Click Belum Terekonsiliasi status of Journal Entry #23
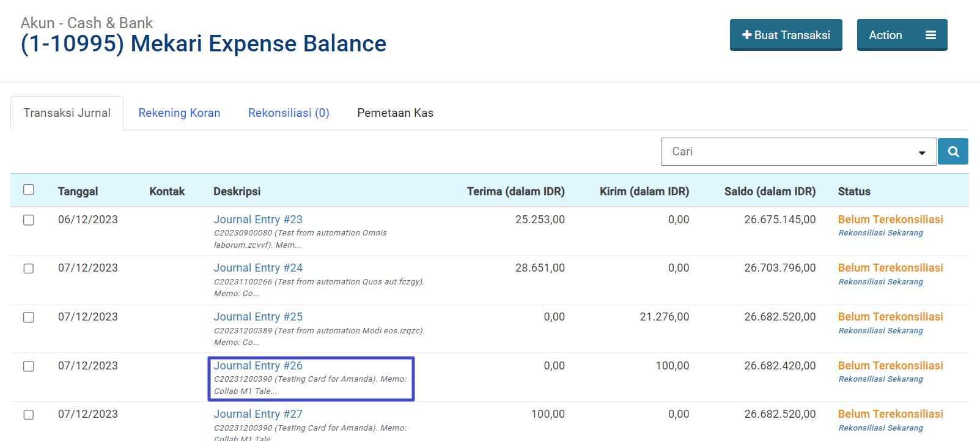Viewport: 980px width, 441px height. coord(890,220)
